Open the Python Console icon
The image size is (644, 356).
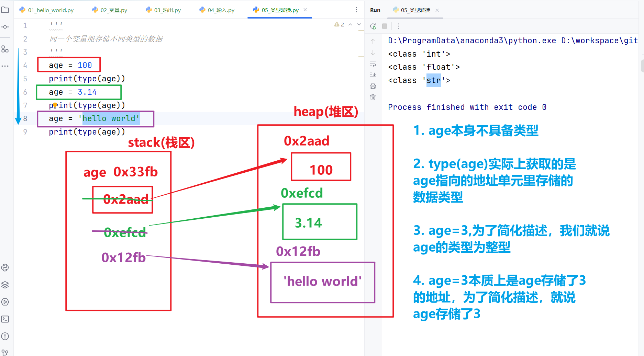[x=5, y=268]
